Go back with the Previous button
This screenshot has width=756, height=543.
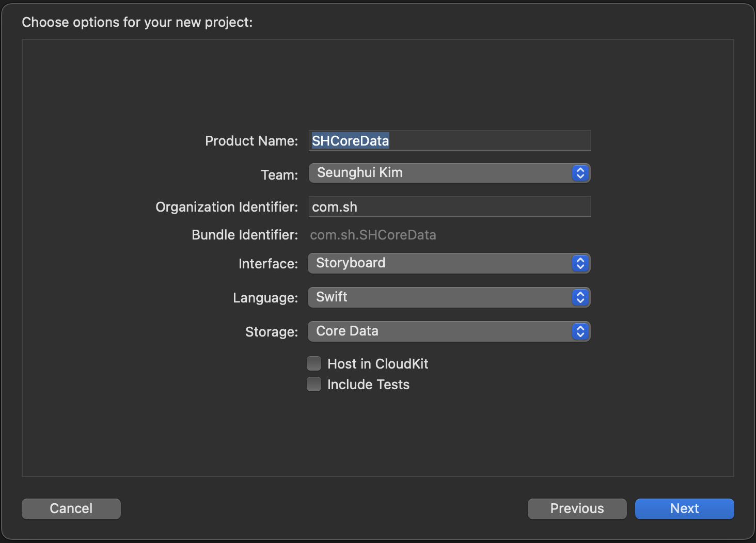(x=577, y=508)
